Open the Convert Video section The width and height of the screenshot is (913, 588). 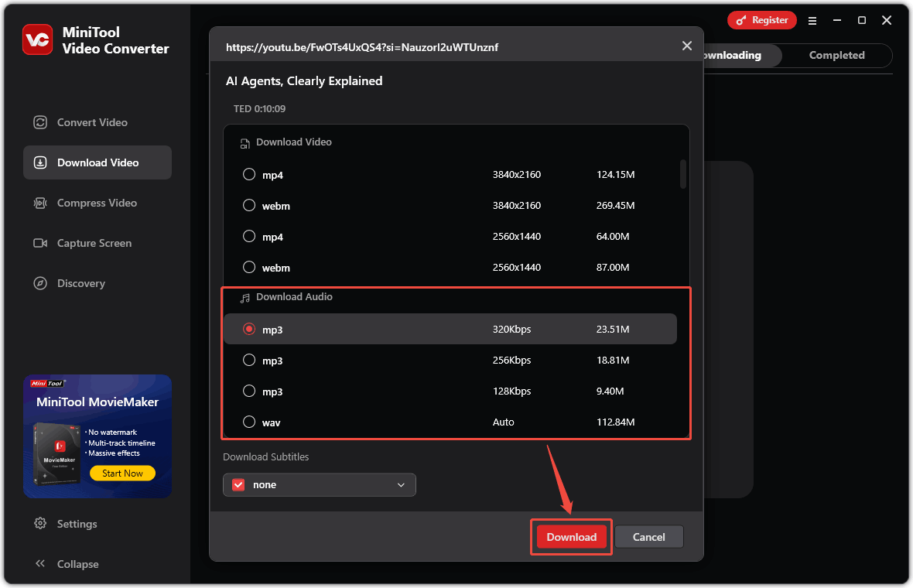97,122
